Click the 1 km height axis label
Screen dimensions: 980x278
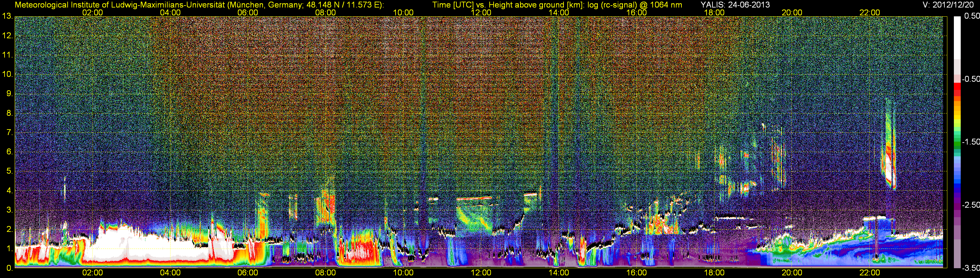[9, 249]
